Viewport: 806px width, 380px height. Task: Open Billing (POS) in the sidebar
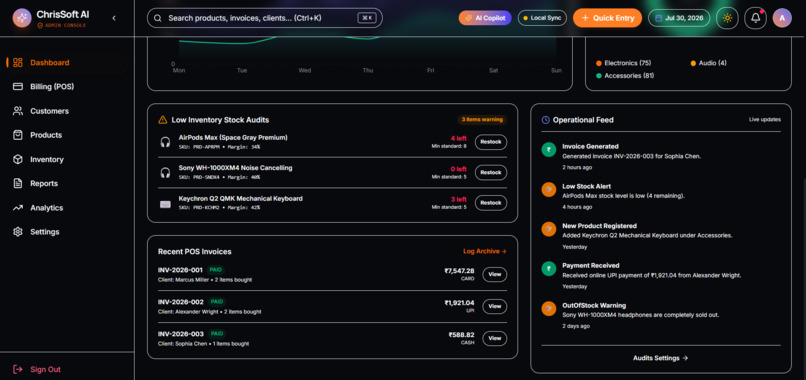(67, 87)
